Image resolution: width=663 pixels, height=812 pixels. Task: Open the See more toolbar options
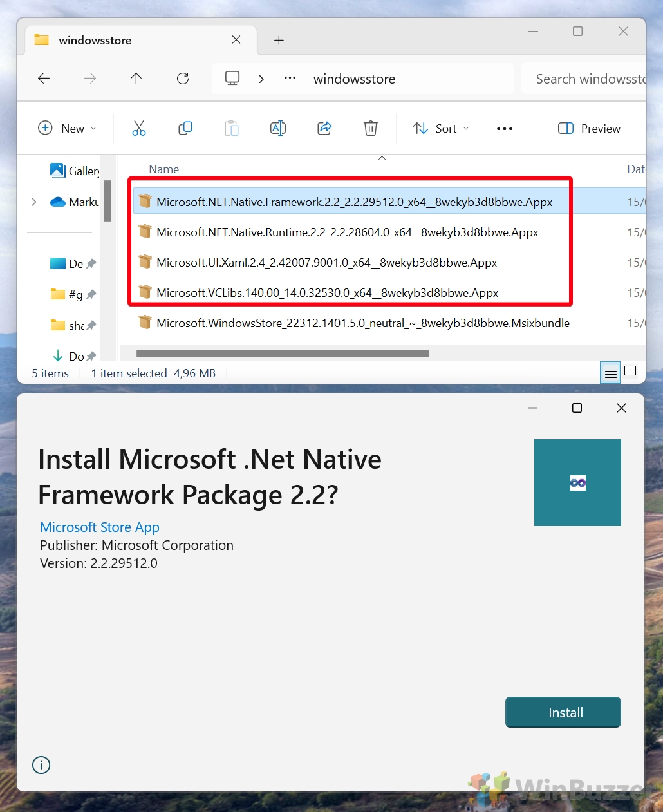505,129
